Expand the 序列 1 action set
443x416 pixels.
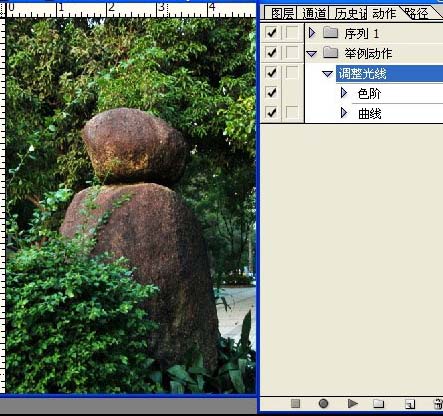312,33
